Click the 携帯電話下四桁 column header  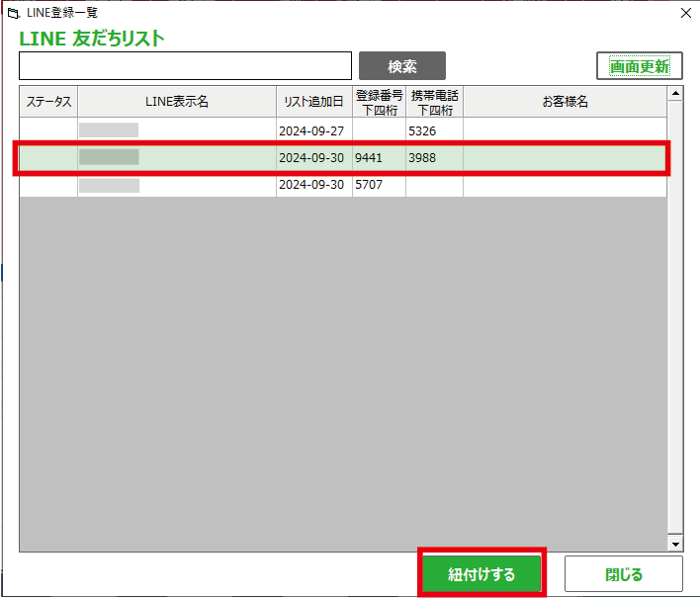pyautogui.click(x=434, y=102)
